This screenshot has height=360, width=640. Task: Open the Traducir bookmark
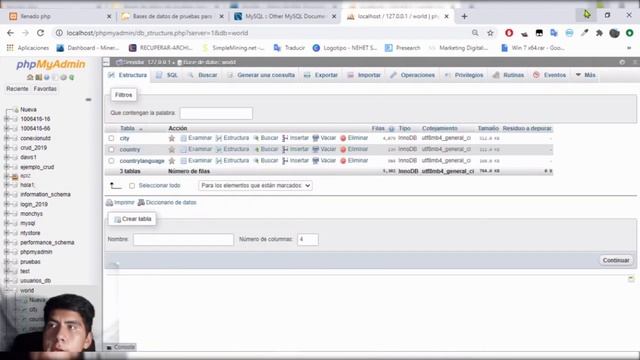pyautogui.click(x=289, y=48)
